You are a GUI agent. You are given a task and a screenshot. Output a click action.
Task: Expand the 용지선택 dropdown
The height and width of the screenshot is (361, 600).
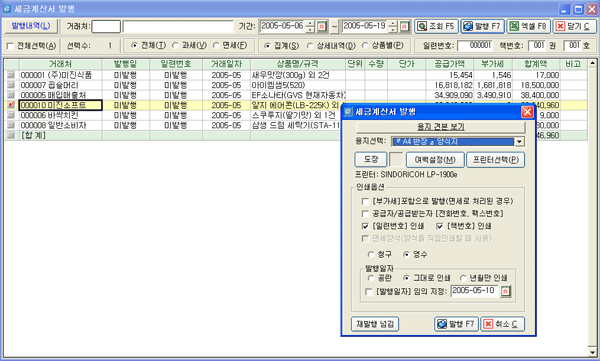click(x=519, y=142)
